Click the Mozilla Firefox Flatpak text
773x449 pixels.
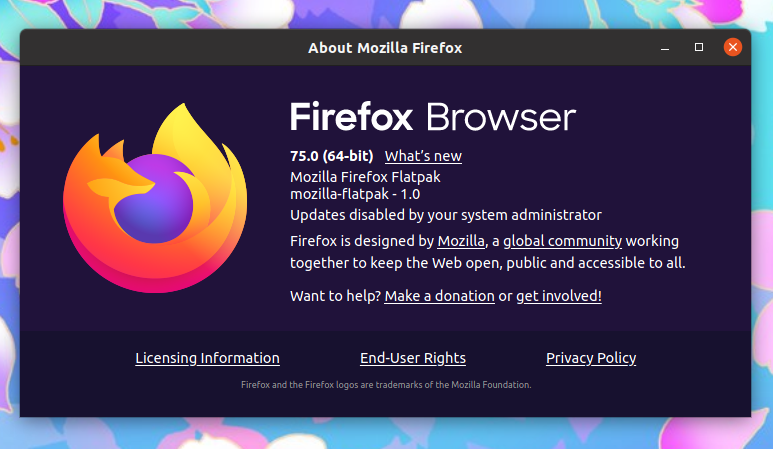365,177
